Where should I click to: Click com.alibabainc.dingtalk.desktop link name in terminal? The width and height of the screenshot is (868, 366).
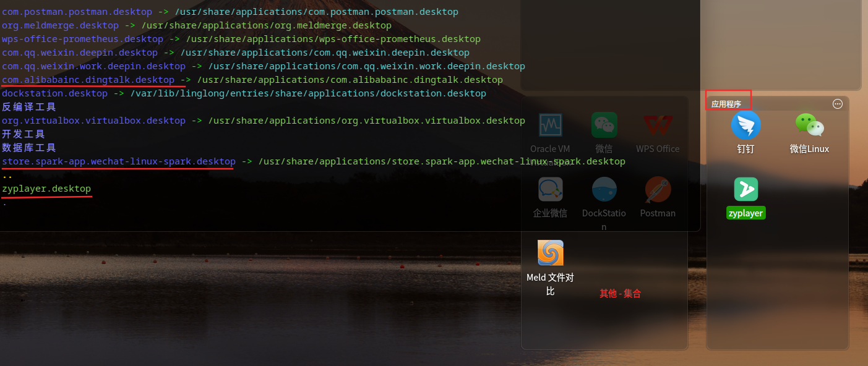point(88,80)
